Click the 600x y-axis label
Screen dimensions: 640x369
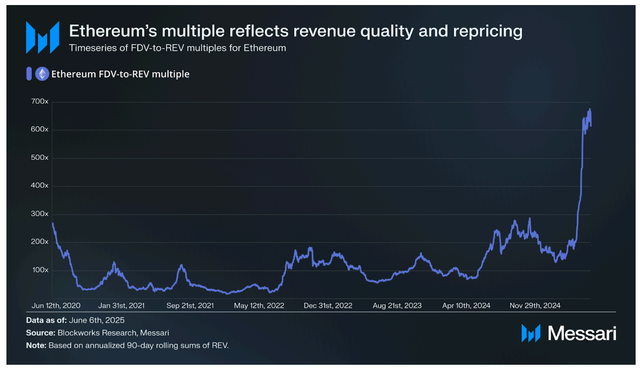click(x=39, y=129)
